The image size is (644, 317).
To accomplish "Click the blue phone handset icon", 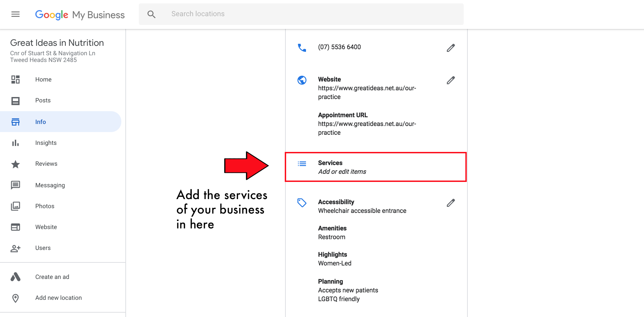I will pyautogui.click(x=302, y=47).
